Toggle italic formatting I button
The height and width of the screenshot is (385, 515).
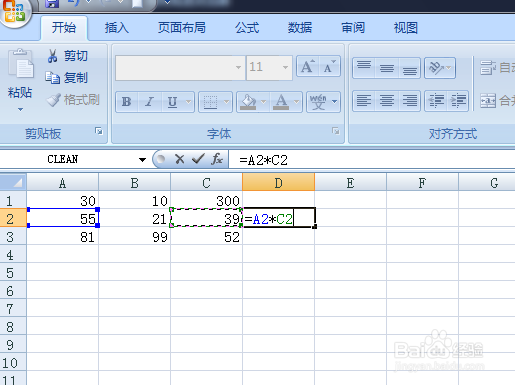pyautogui.click(x=149, y=102)
